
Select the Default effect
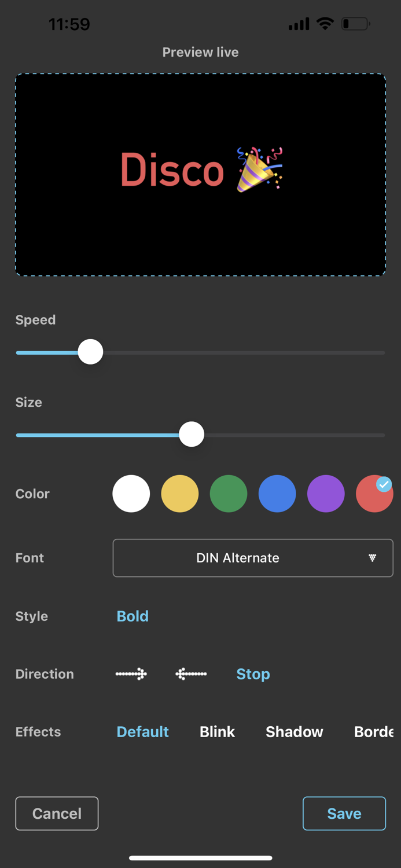point(142,732)
